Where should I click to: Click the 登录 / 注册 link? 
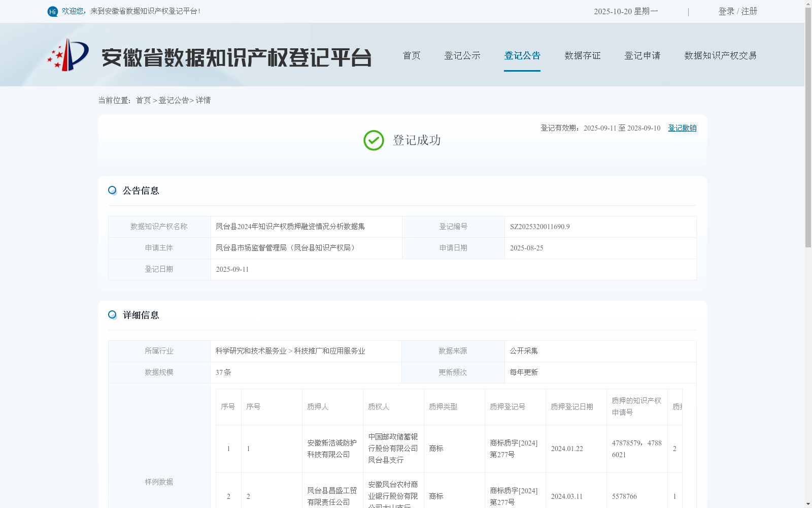(738, 11)
